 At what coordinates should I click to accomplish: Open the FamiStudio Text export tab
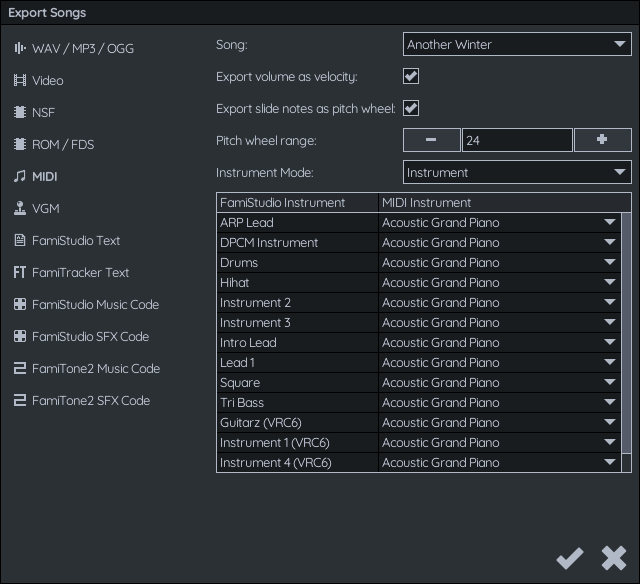(76, 240)
